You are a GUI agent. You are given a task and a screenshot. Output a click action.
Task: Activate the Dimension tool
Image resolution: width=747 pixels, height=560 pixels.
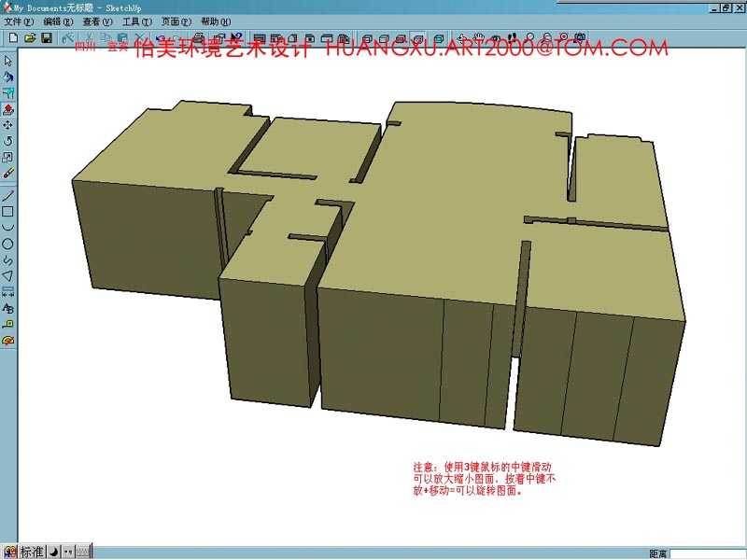[8, 292]
